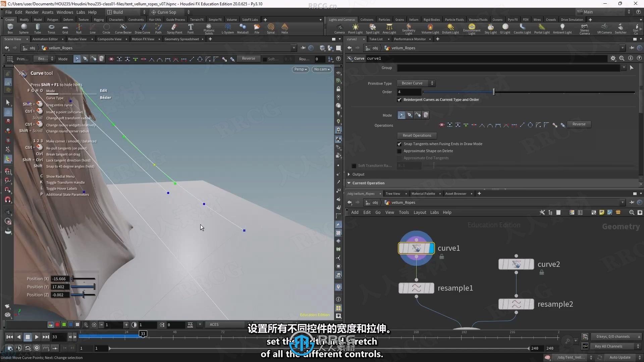644x362 pixels.
Task: Toggle the Soft checkbox in viewport toolbar
Action: tap(265, 59)
